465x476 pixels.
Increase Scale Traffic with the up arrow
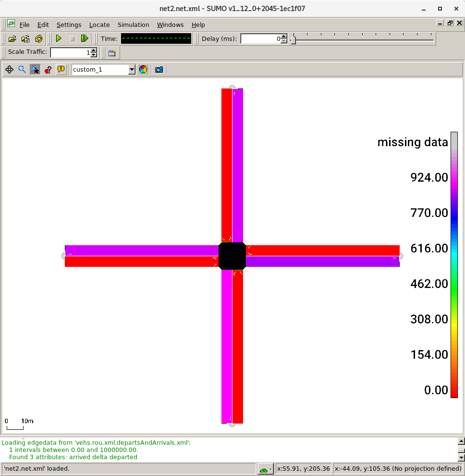[x=94, y=50]
